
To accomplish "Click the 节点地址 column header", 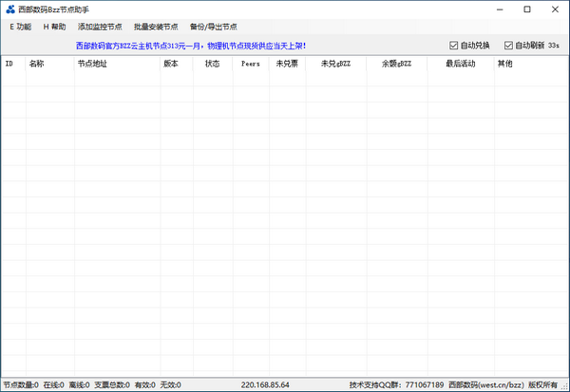I will 92,64.
